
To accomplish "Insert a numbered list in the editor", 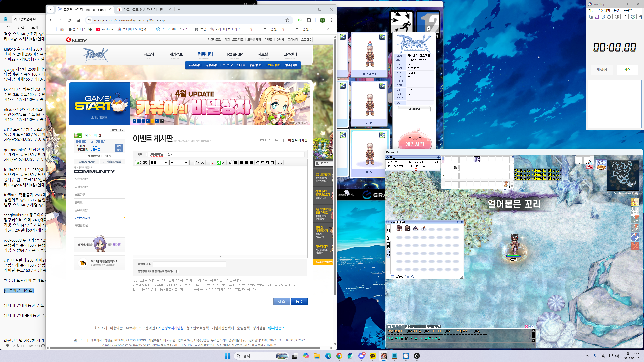I will pyautogui.click(x=257, y=163).
